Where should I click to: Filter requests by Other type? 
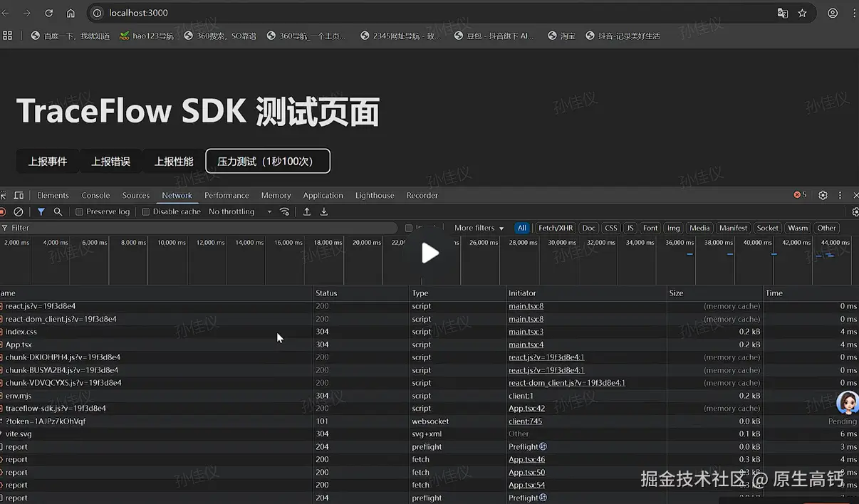tap(826, 228)
